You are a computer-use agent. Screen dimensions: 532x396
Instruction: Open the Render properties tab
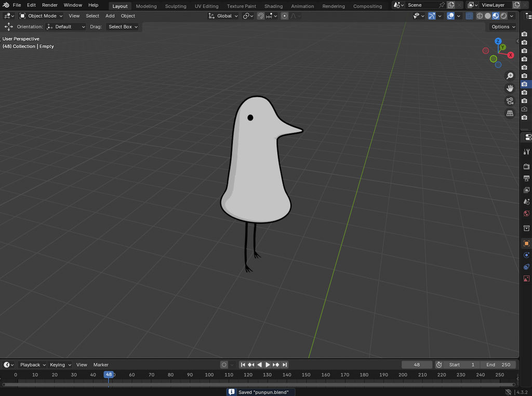527,167
